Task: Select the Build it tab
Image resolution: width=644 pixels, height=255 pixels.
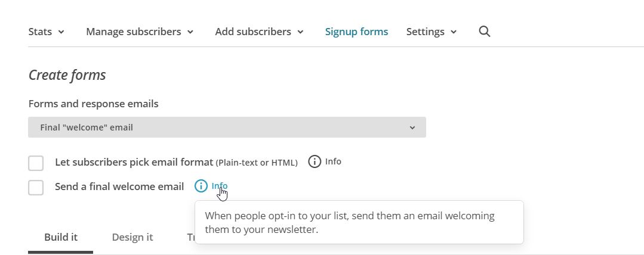Action: point(61,237)
